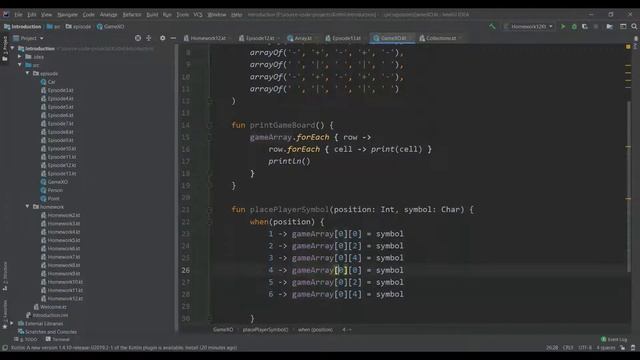Switch to the Array.kt tab
Image resolution: width=640 pixels, height=360 pixels.
click(x=302, y=38)
